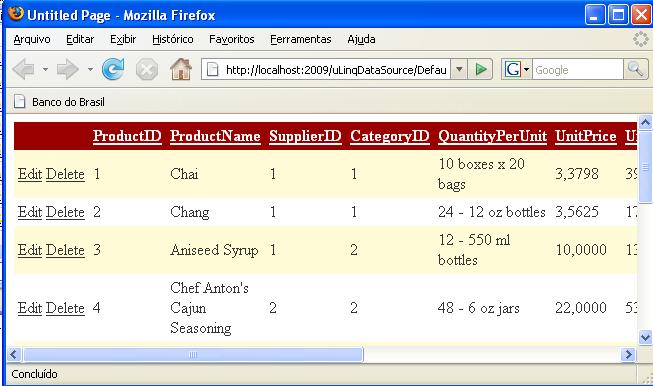The image size is (653, 386).
Task: Click the horizontal scrollbar thumb
Action: click(193, 355)
